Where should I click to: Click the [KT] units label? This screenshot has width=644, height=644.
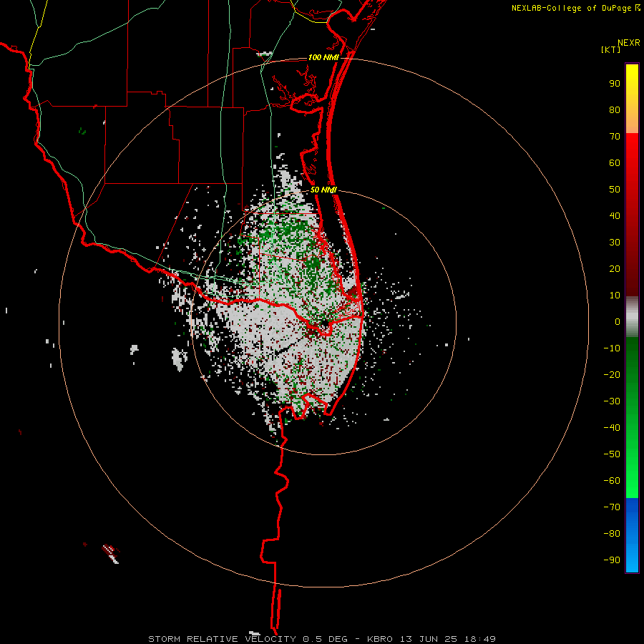tap(611, 49)
